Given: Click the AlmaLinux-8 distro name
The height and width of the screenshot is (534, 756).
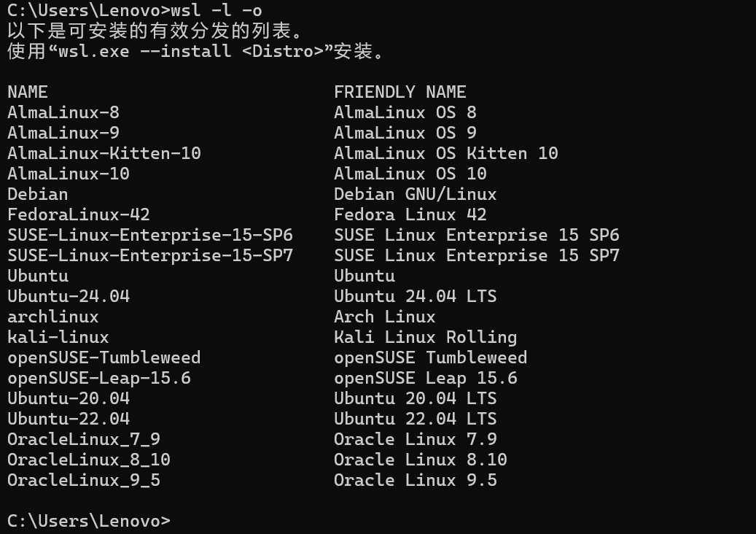Looking at the screenshot, I should point(63,112).
